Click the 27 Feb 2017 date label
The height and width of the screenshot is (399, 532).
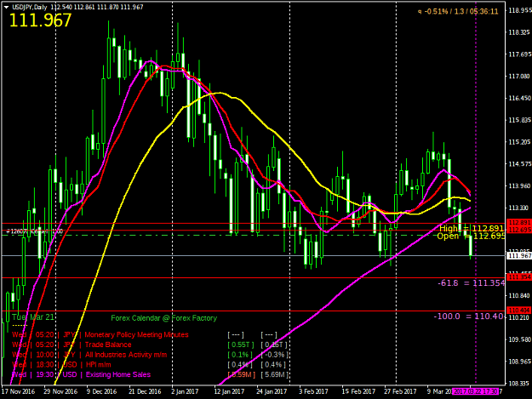400,391
